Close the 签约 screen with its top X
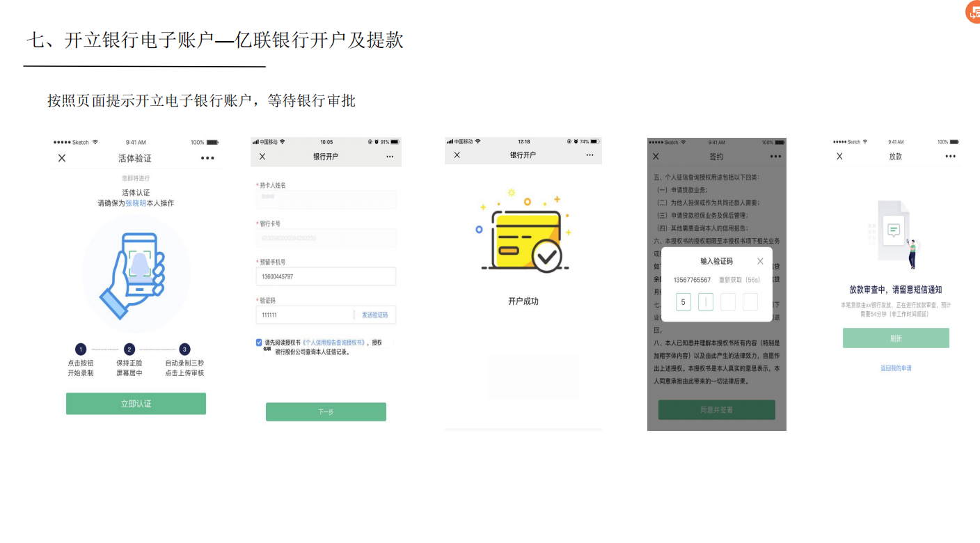The height and width of the screenshot is (543, 980). pyautogui.click(x=656, y=157)
